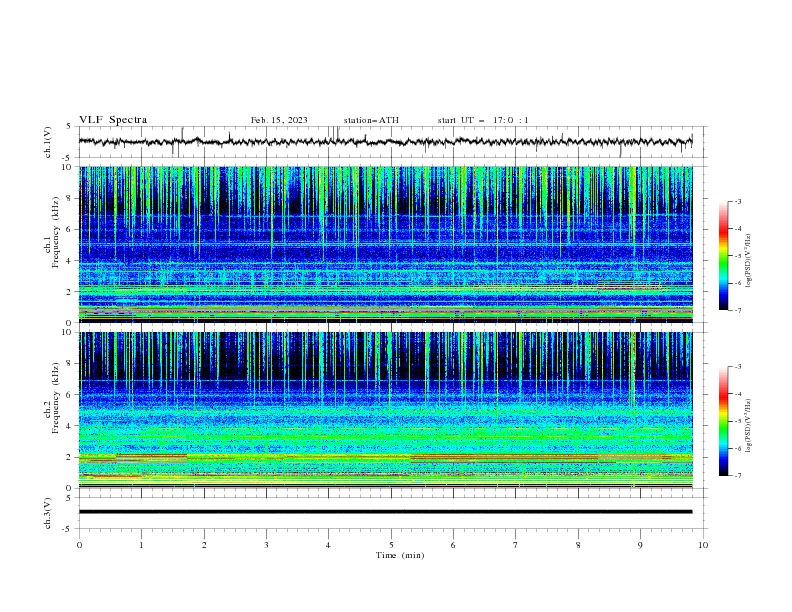Click the "-3" label on ch.1 colorbar

(x=738, y=201)
